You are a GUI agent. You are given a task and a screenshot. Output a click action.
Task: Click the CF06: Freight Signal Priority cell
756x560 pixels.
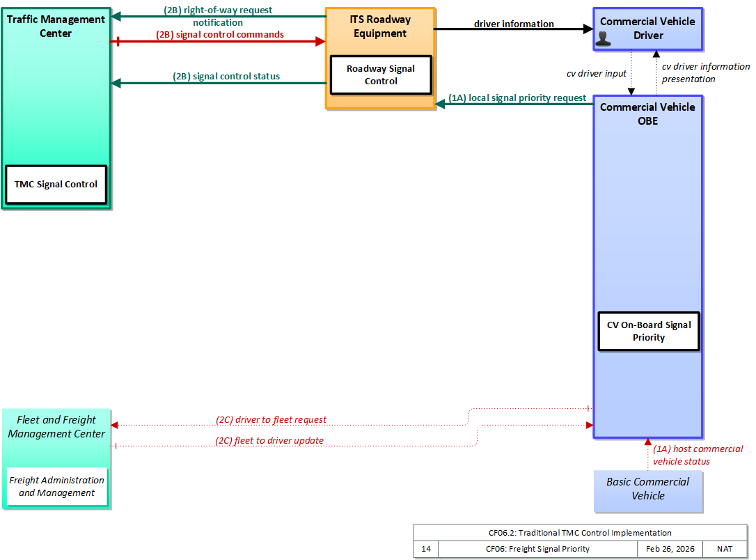coord(537,549)
